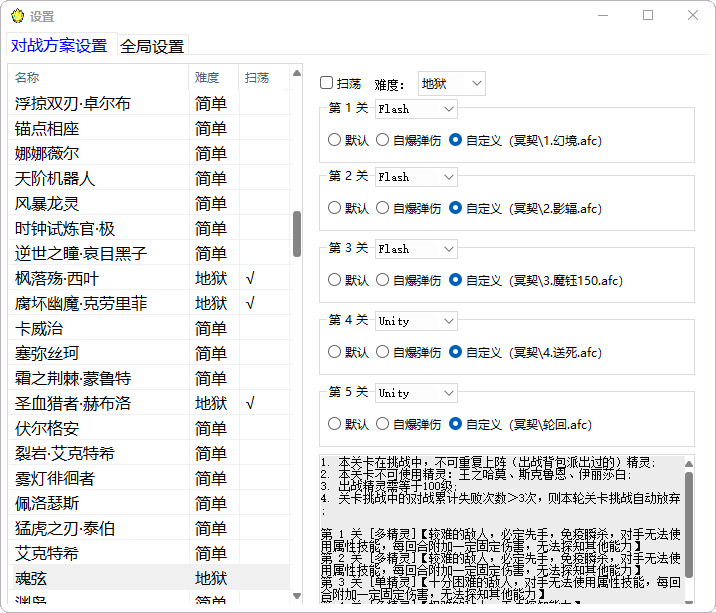This screenshot has height=613, width=716.
Task: Select the 锚点相座 row
Action: [x=149, y=128]
